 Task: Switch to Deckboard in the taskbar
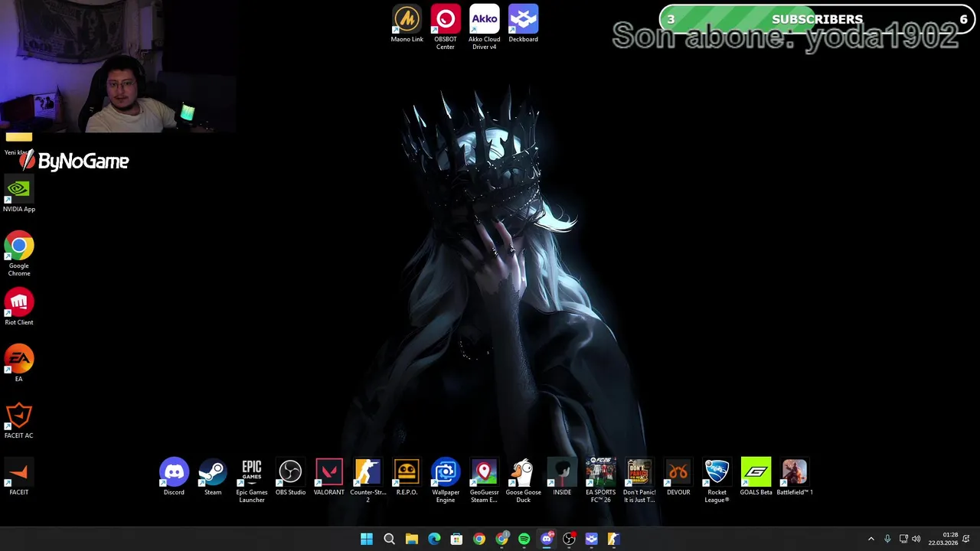(x=591, y=539)
